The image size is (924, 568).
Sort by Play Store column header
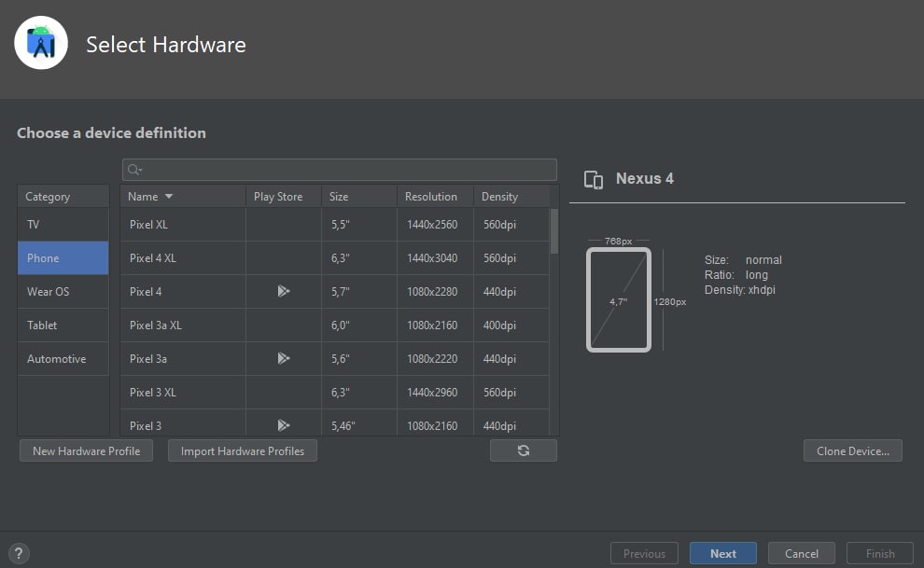(x=284, y=196)
